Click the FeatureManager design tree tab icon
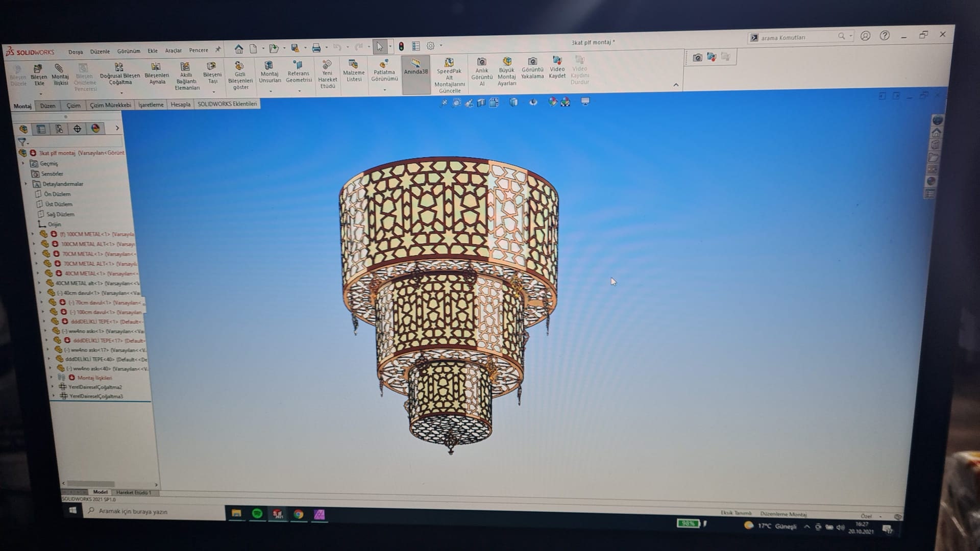 (23, 129)
